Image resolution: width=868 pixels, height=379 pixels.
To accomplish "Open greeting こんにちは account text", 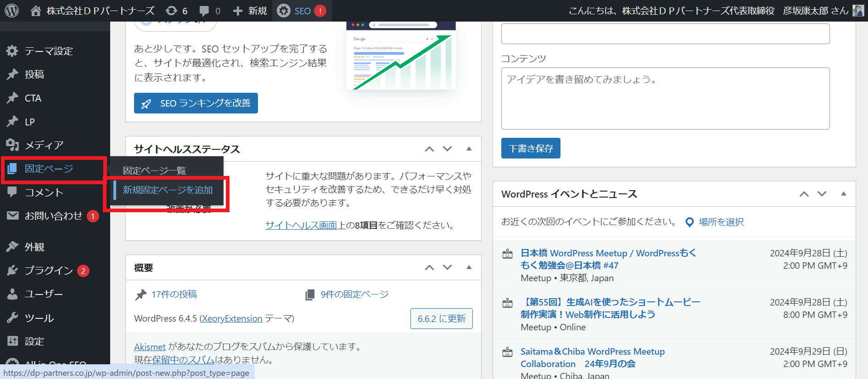I will pyautogui.click(x=709, y=11).
